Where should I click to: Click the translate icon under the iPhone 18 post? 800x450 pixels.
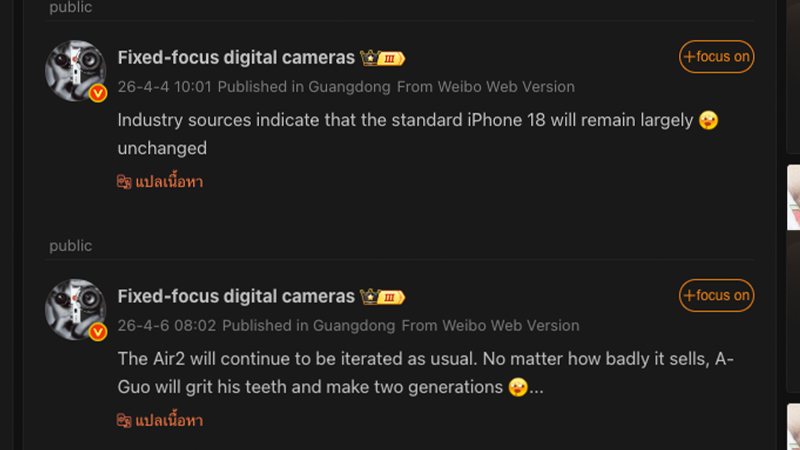tap(124, 182)
